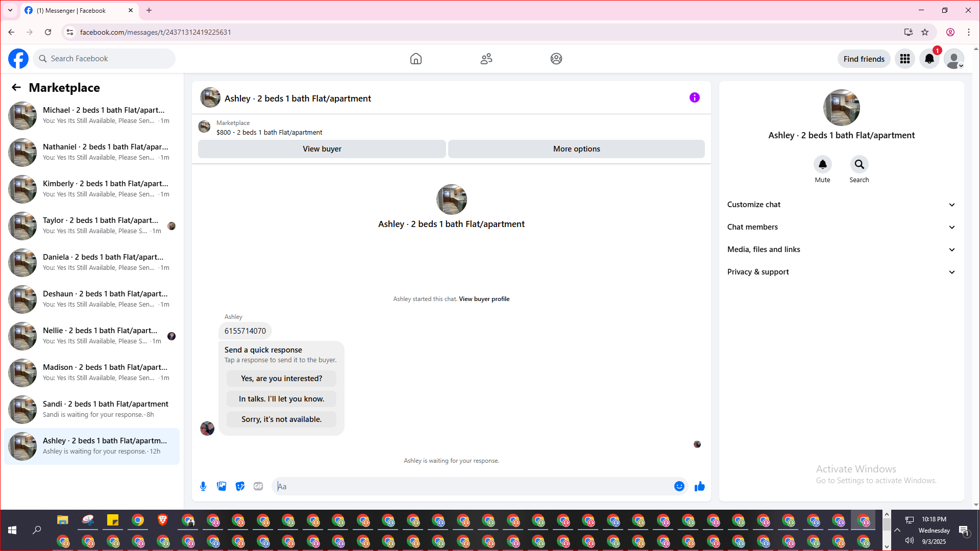Focus the message text field
Screen dimensions: 980x551
pyautogui.click(x=472, y=486)
